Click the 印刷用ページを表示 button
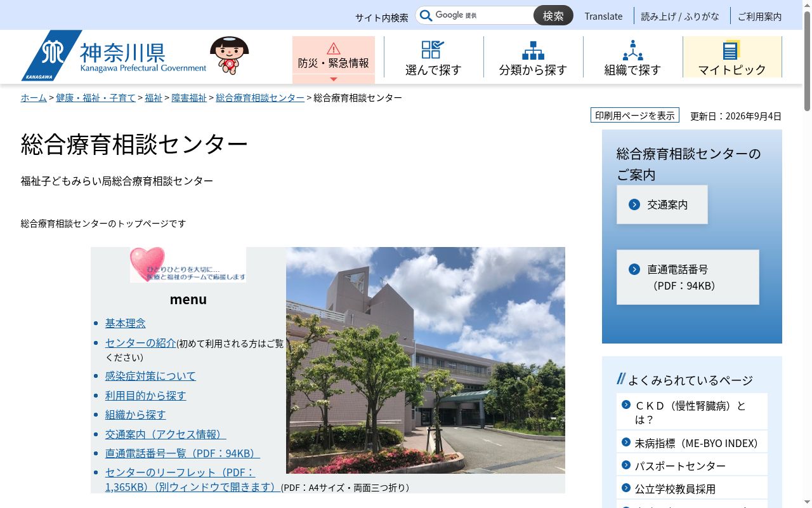 (635, 116)
